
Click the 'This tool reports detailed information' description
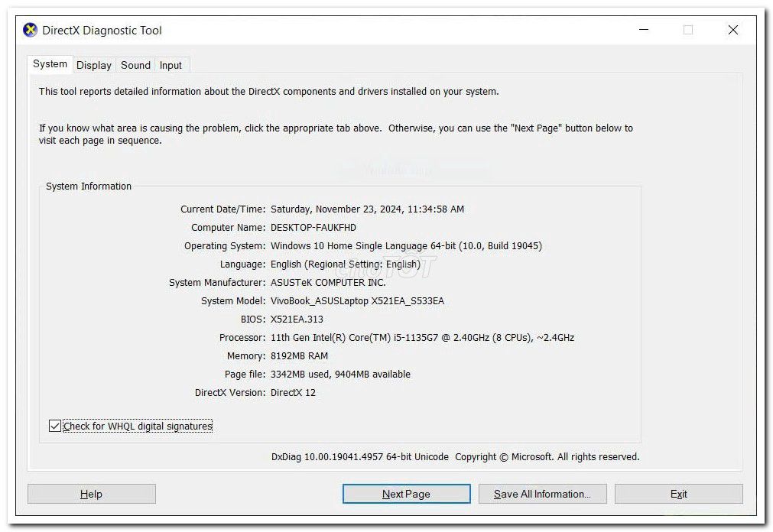(268, 91)
